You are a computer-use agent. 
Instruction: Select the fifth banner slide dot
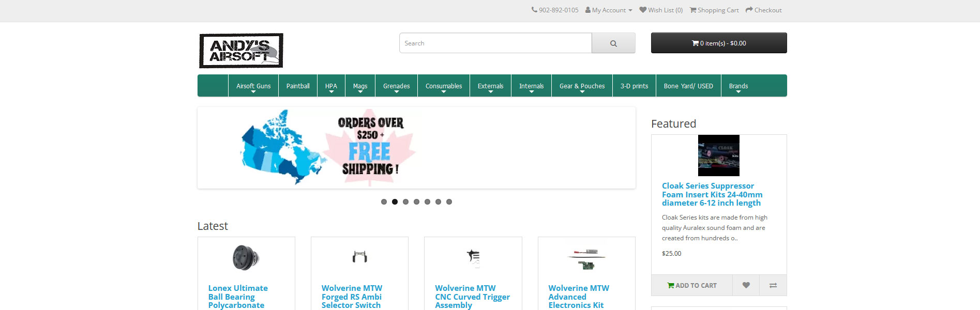coord(427,202)
